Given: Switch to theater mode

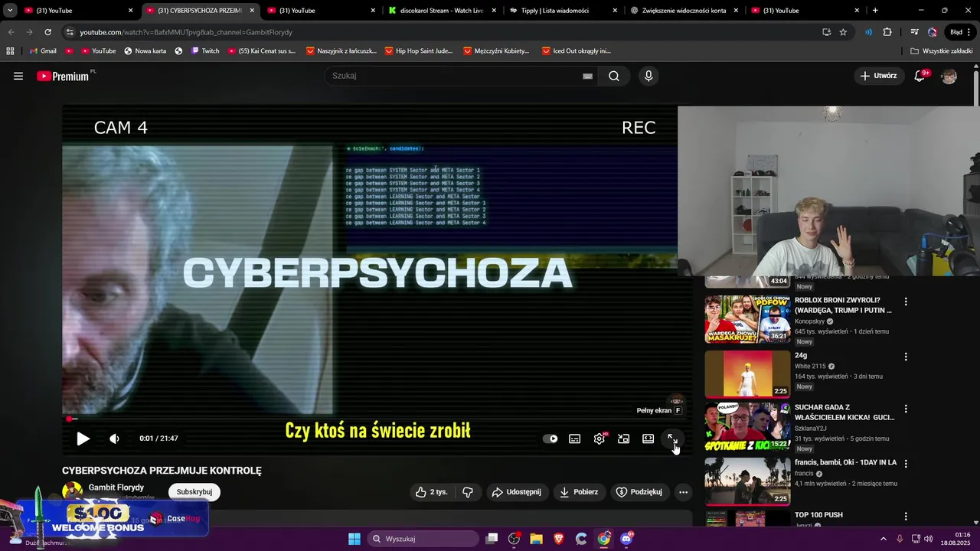Looking at the screenshot, I should (x=648, y=439).
